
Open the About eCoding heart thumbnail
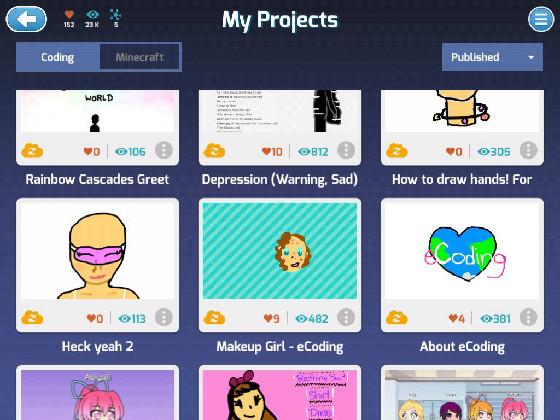pyautogui.click(x=462, y=251)
